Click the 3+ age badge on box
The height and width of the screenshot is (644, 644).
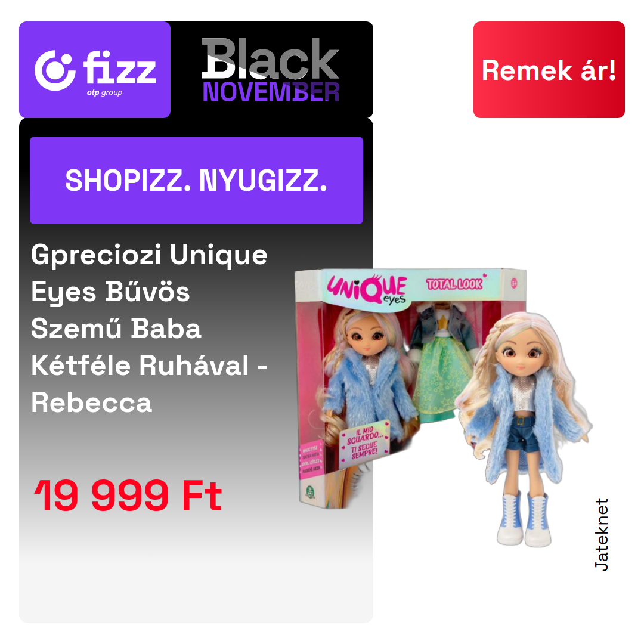pos(514,283)
